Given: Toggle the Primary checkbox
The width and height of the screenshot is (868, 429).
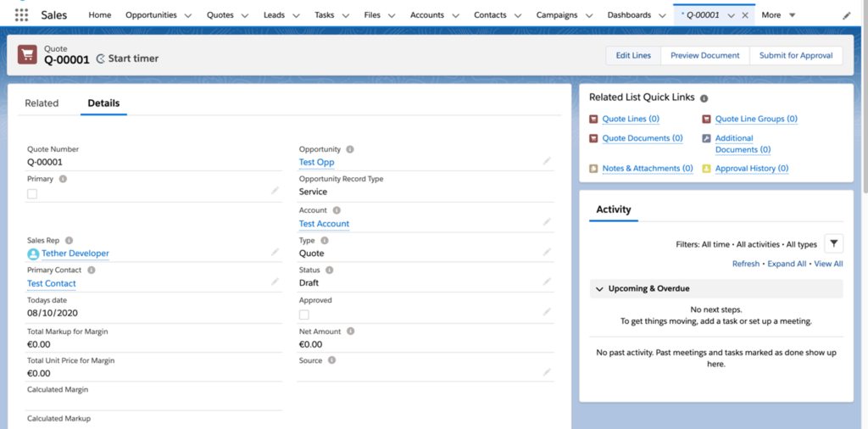Looking at the screenshot, I should tap(32, 194).
